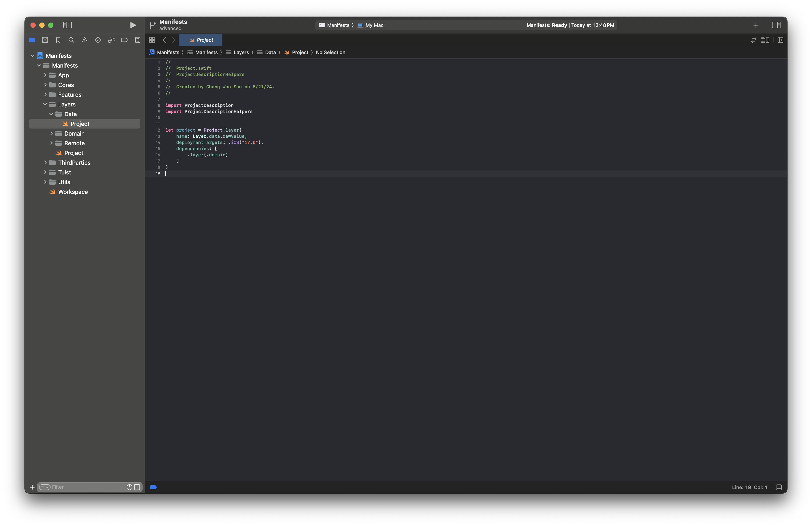
Task: Open the Test navigator diamond icon
Action: pyautogui.click(x=98, y=40)
